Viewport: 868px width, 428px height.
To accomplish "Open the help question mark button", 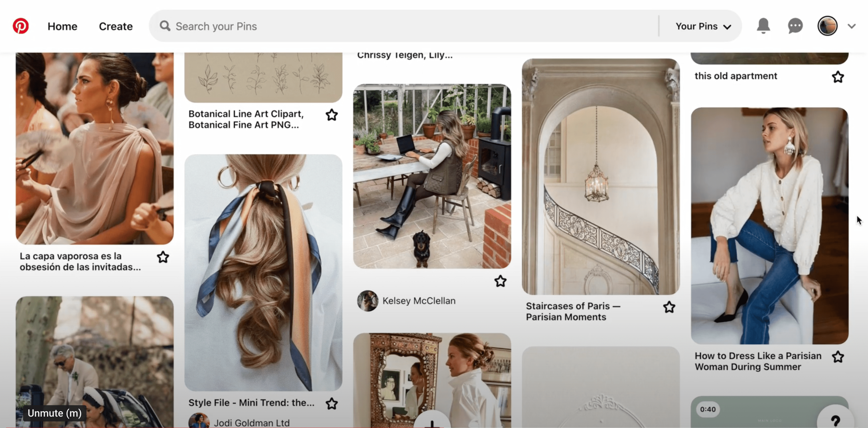I will pyautogui.click(x=835, y=420).
